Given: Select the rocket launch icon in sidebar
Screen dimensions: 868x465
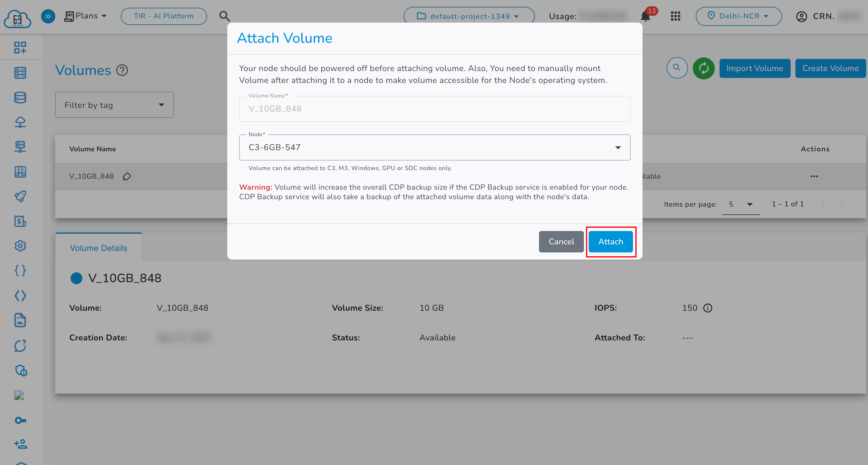Looking at the screenshot, I should [x=21, y=196].
